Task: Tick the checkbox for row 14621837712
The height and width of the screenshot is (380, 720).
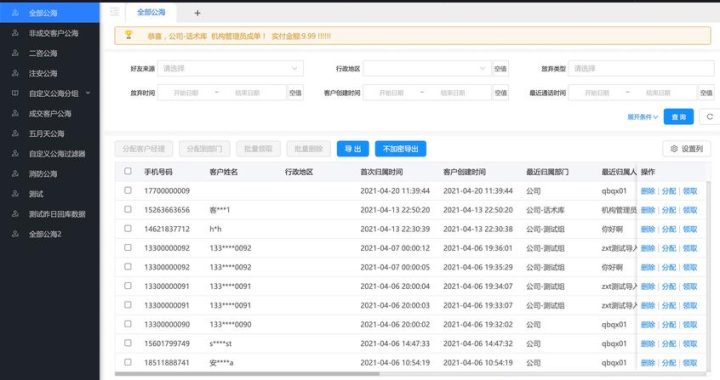Action: [128, 229]
